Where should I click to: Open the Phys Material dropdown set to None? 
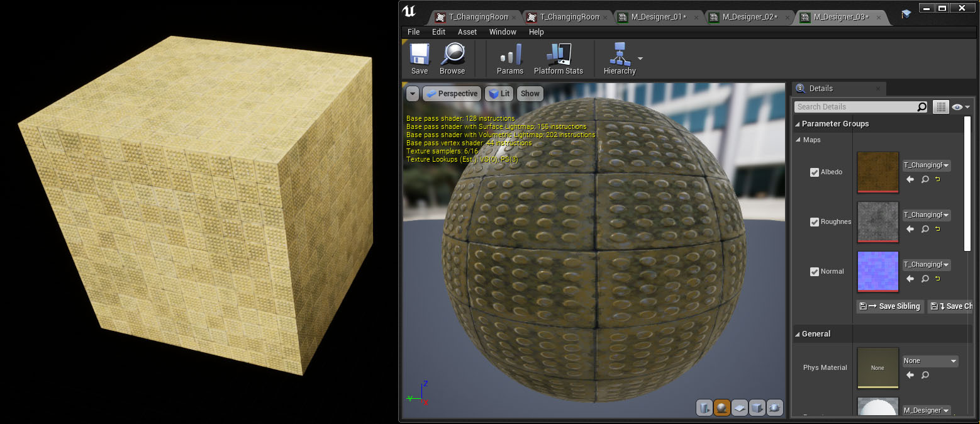point(930,361)
